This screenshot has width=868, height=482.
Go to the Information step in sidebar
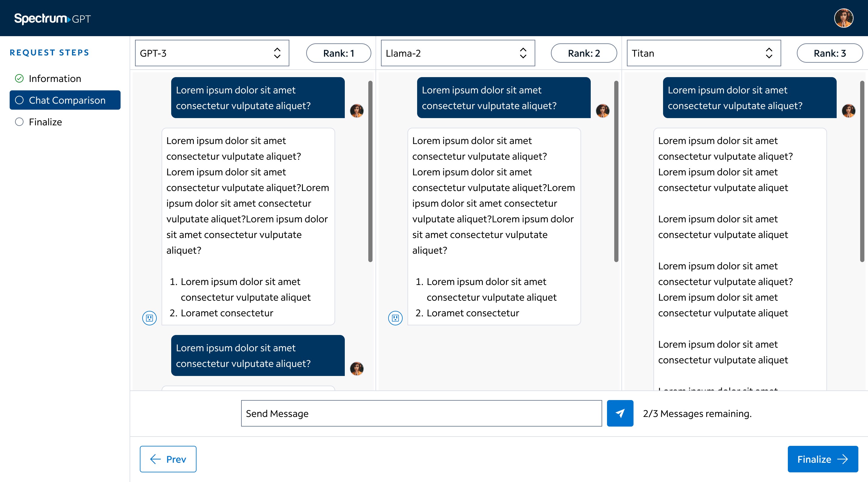[55, 79]
